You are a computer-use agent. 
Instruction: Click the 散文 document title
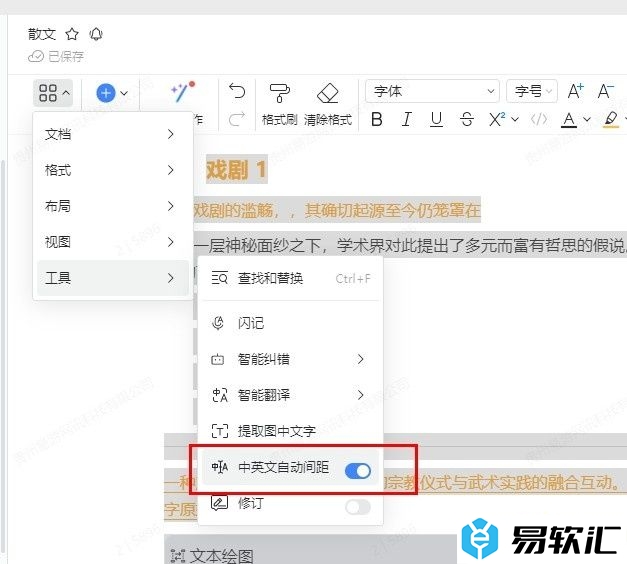point(42,34)
